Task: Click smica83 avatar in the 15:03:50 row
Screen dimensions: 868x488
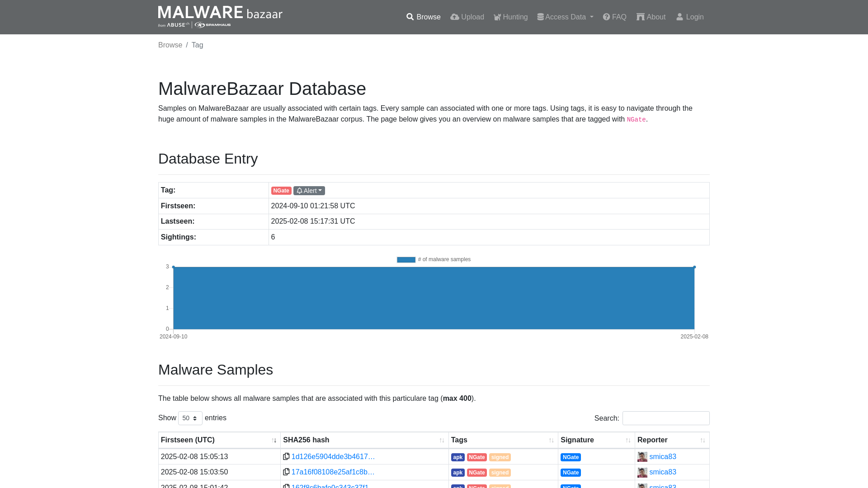Action: pos(642,472)
